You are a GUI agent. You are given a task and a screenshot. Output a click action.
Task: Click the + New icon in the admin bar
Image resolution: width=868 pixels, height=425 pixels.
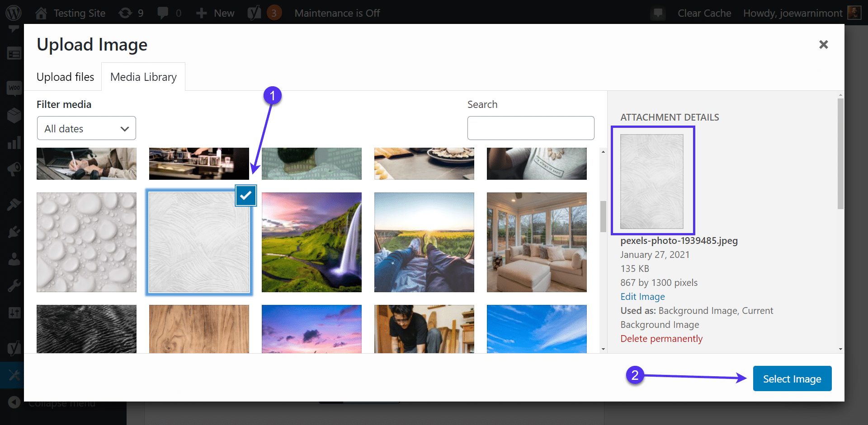click(x=214, y=12)
